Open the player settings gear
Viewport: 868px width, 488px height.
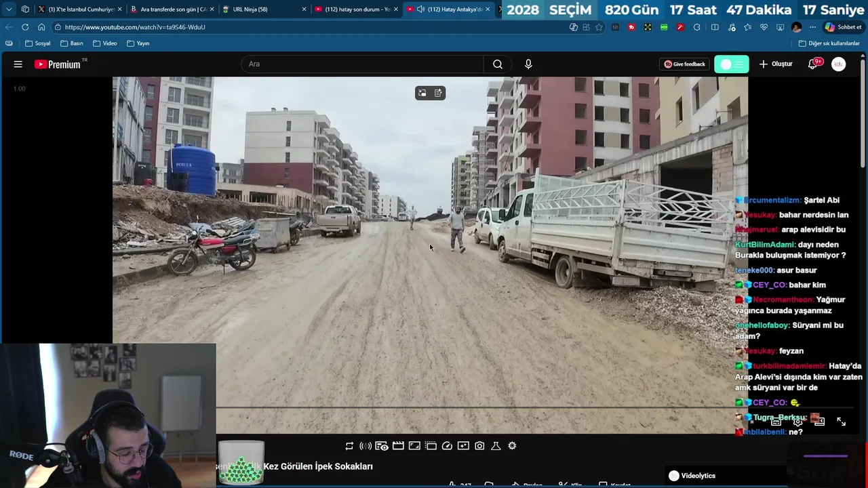tap(798, 422)
